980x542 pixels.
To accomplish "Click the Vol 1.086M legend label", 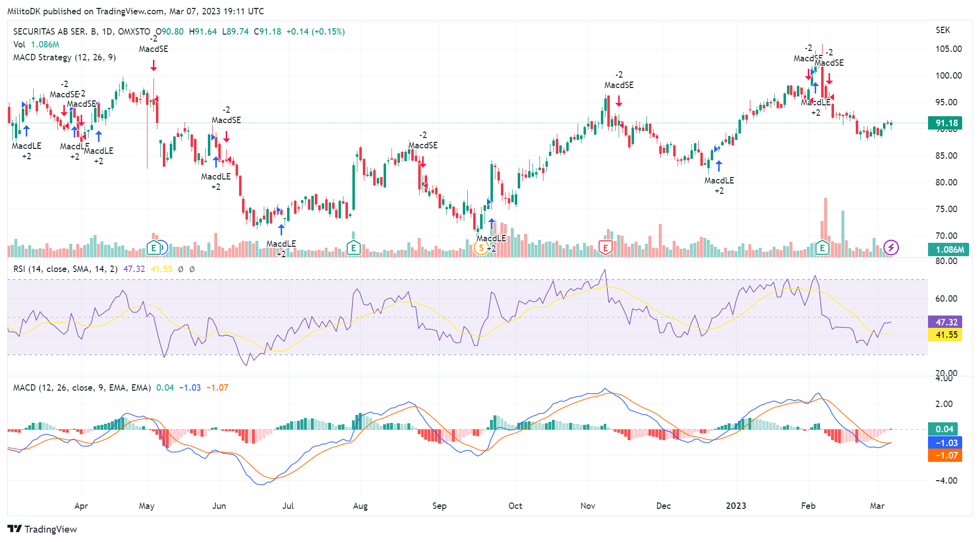I will 36,45.
